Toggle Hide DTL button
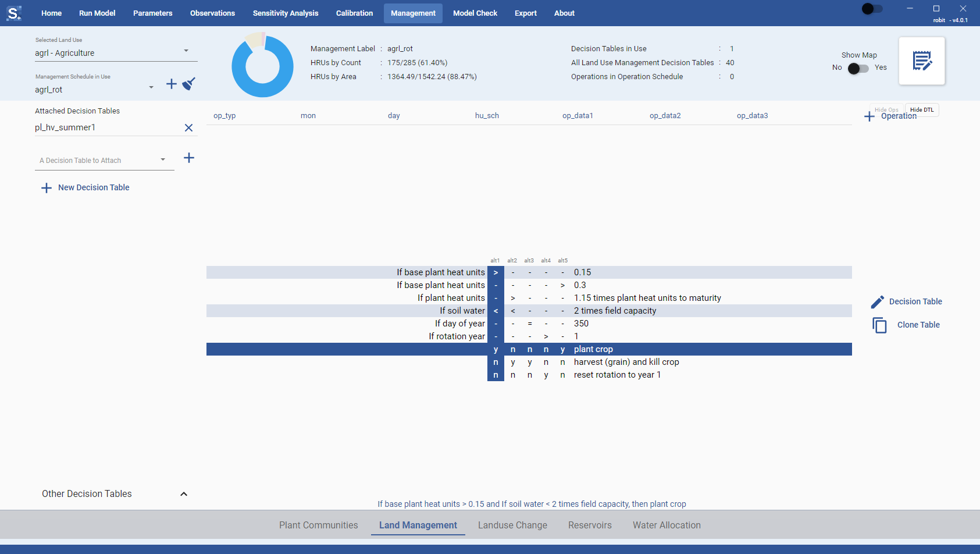 point(922,110)
